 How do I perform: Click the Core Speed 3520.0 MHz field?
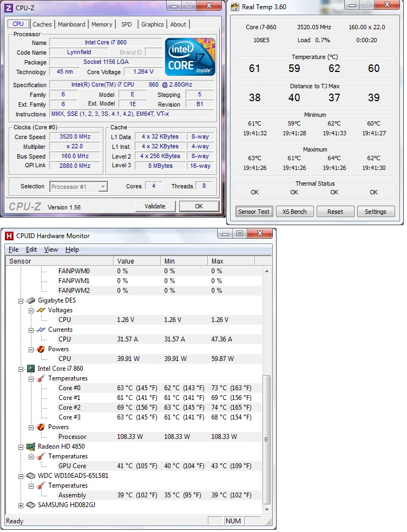75,137
